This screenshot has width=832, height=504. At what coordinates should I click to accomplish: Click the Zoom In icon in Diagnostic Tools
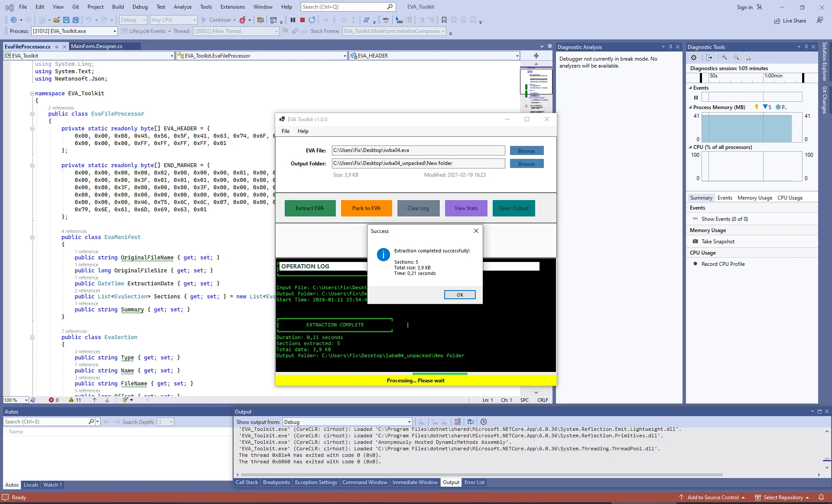(725, 58)
